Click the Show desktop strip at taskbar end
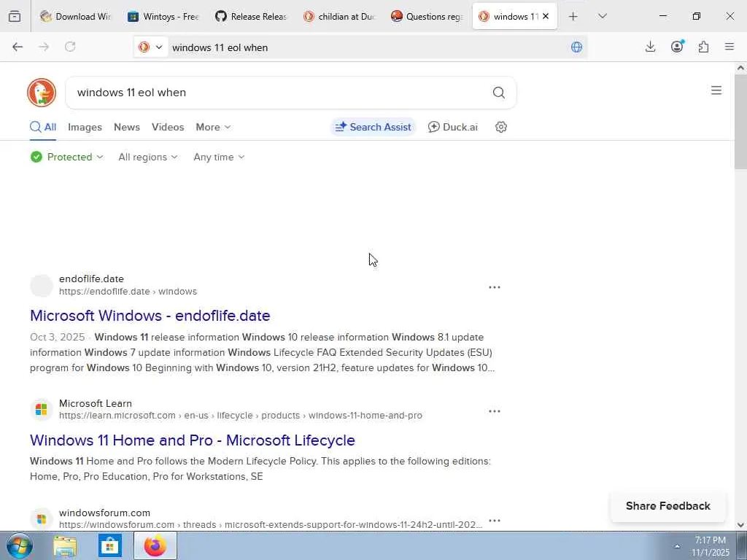747x560 pixels. [742, 546]
